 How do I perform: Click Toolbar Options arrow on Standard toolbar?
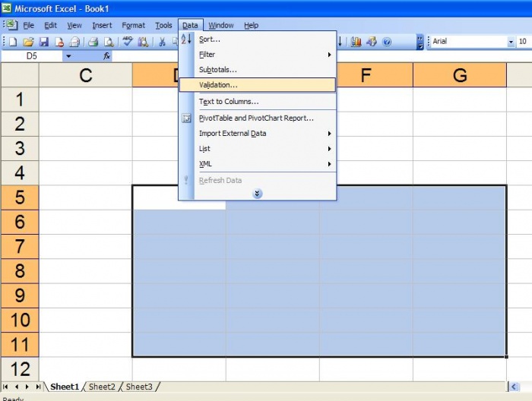[420, 42]
